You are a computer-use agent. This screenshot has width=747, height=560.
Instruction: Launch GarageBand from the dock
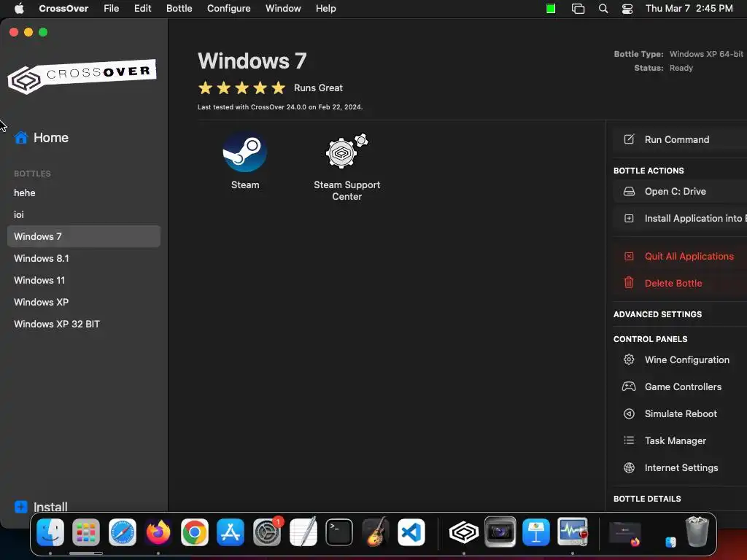point(376,532)
